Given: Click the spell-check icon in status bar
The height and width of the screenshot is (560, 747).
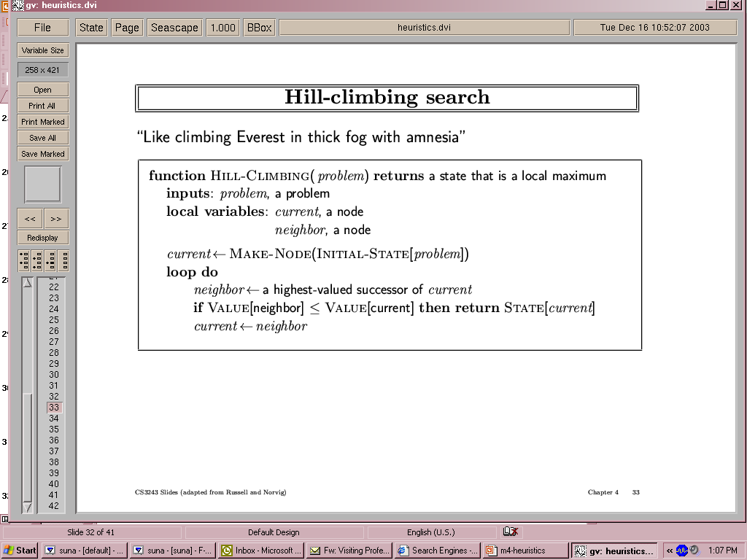Looking at the screenshot, I should (511, 532).
